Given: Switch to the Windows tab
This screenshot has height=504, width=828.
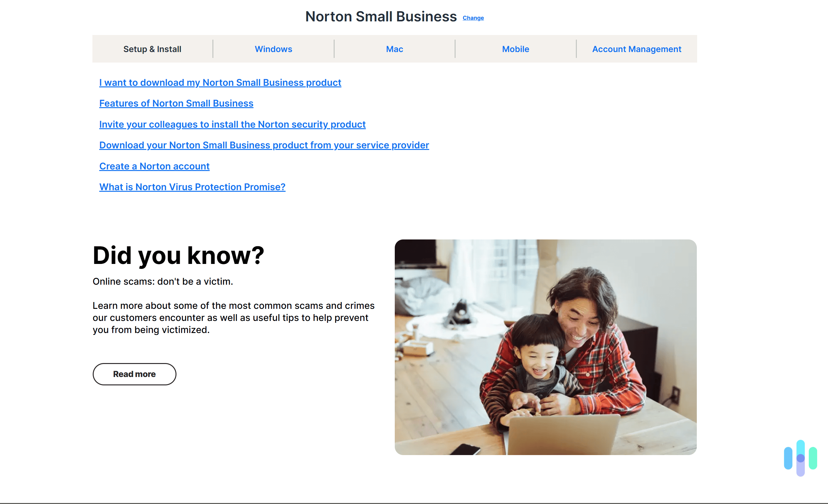Looking at the screenshot, I should point(273,49).
